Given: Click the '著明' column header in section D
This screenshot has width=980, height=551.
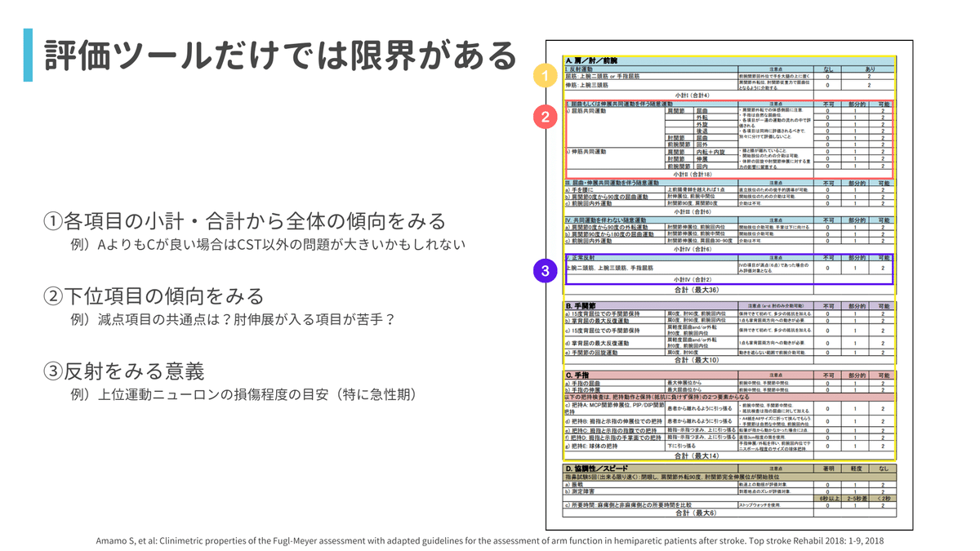Looking at the screenshot, I should 828,469.
